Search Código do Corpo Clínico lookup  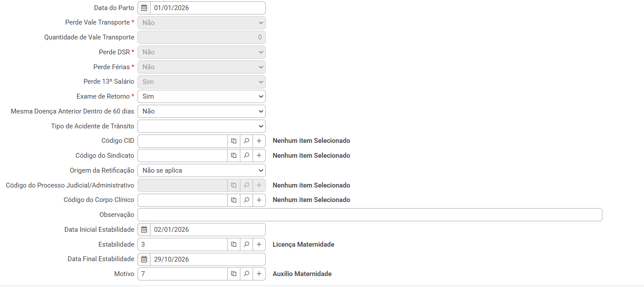(x=246, y=200)
